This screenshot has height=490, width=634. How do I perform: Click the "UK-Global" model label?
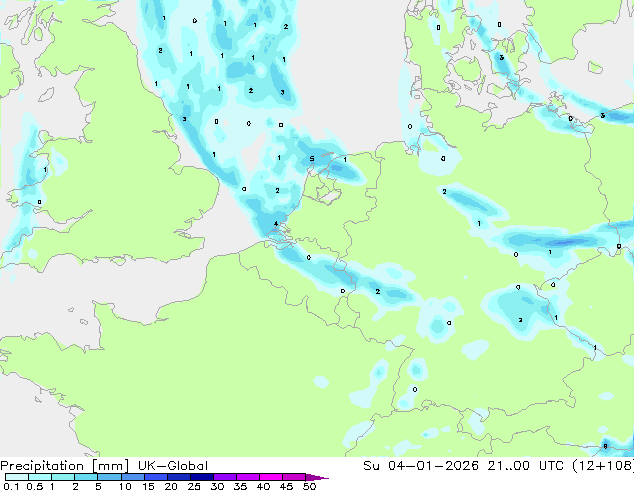(173, 466)
